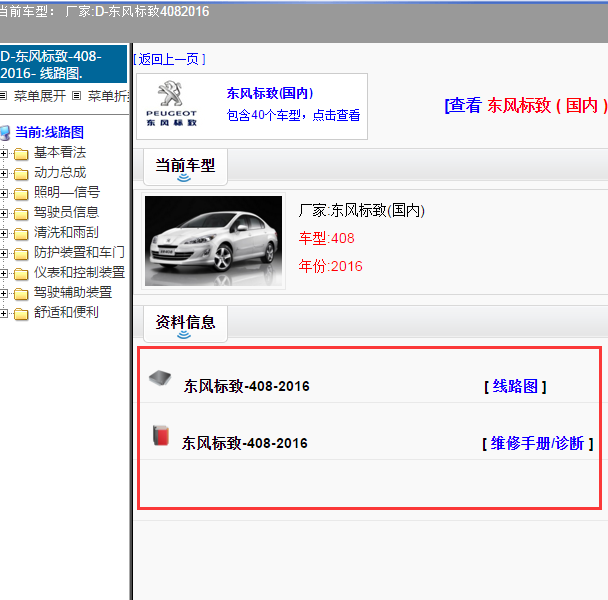
Task: Click the computer icon next to 当前:线路图
Action: [5, 133]
